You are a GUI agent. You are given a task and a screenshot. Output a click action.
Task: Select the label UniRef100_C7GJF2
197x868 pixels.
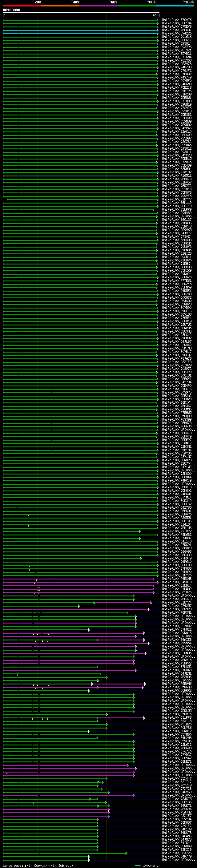(x=177, y=71)
